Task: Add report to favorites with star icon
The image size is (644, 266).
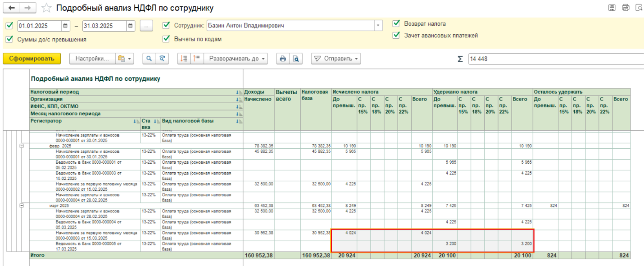Action: (46, 8)
